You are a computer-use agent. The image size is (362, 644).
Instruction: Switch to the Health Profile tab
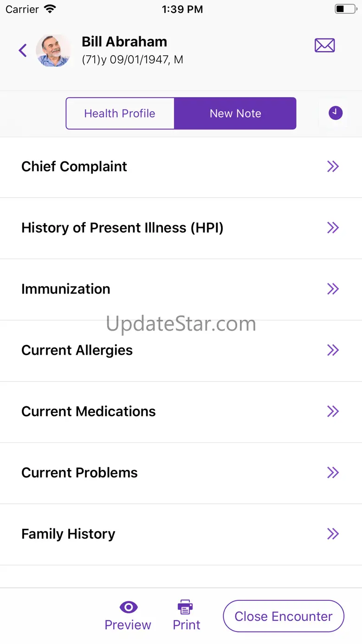pos(120,113)
